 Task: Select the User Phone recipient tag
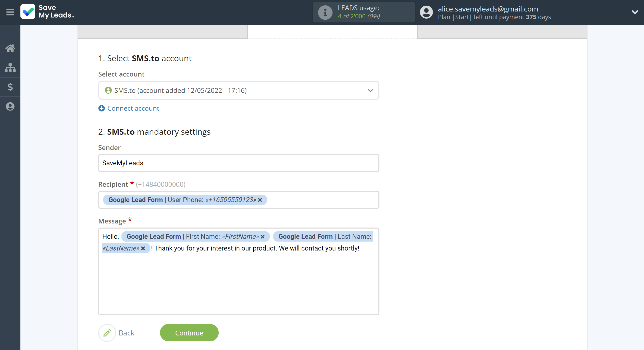click(x=185, y=200)
